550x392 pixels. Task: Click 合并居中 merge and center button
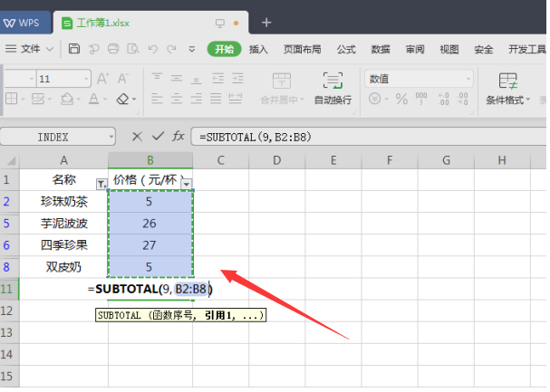282,89
